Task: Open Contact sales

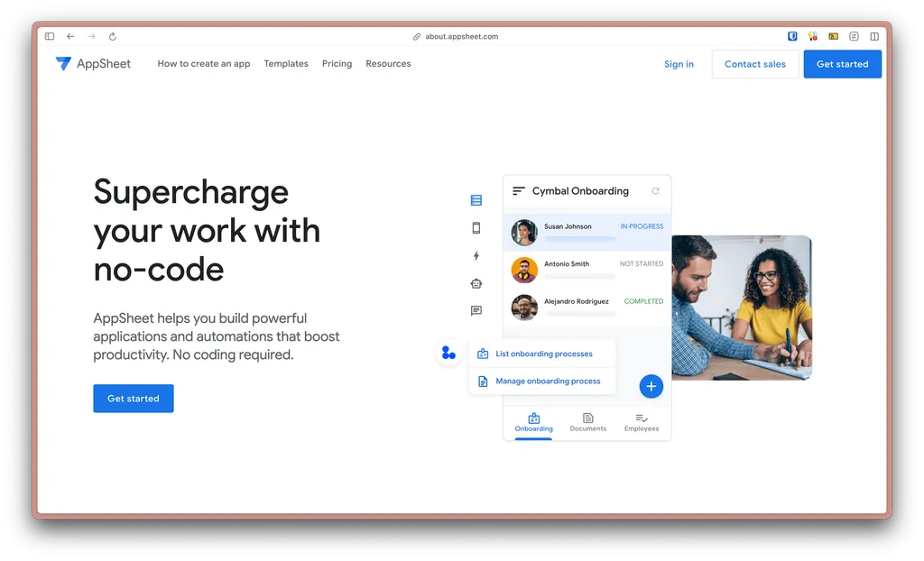Action: [x=754, y=64]
